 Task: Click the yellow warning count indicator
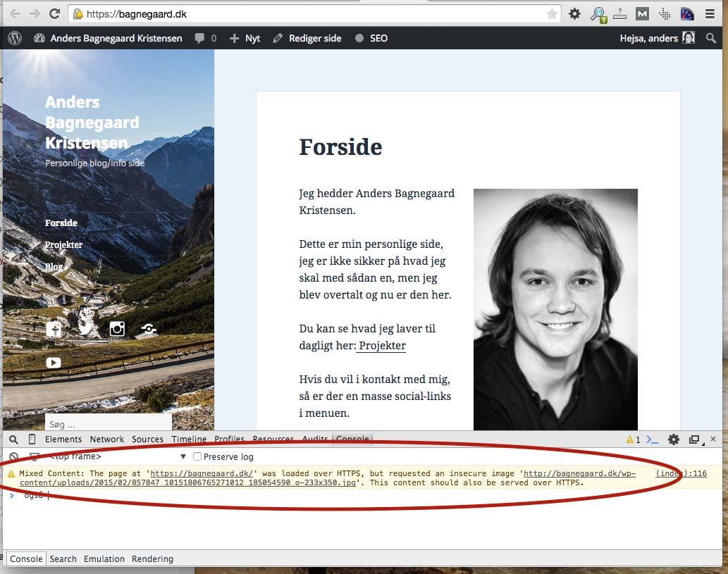point(633,439)
